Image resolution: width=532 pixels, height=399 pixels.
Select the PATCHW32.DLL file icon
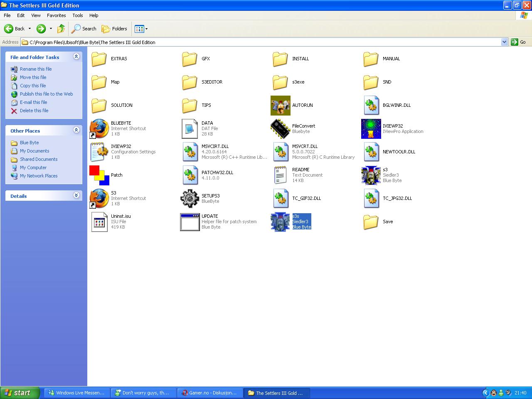point(190,175)
